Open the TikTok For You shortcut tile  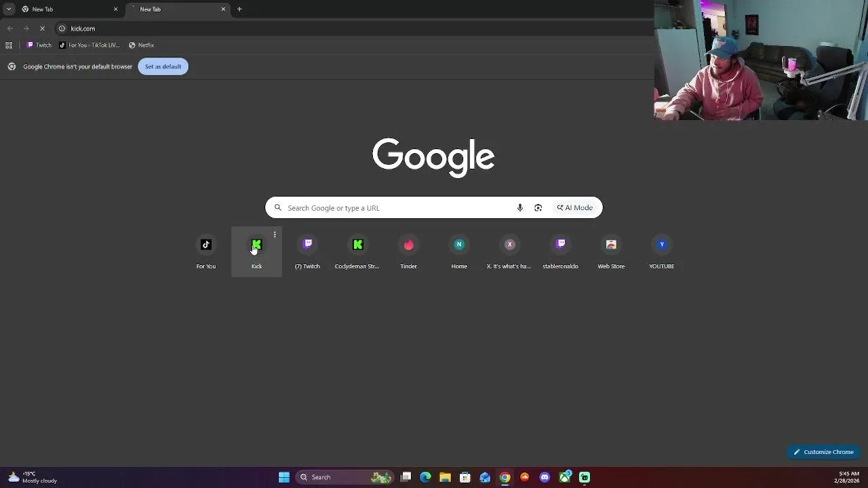206,252
